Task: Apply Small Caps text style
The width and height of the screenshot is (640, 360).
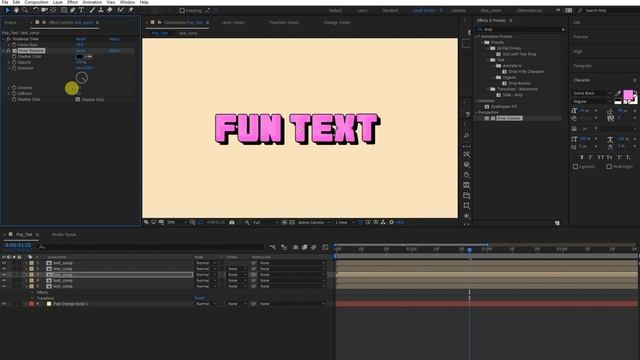Action: (609, 157)
